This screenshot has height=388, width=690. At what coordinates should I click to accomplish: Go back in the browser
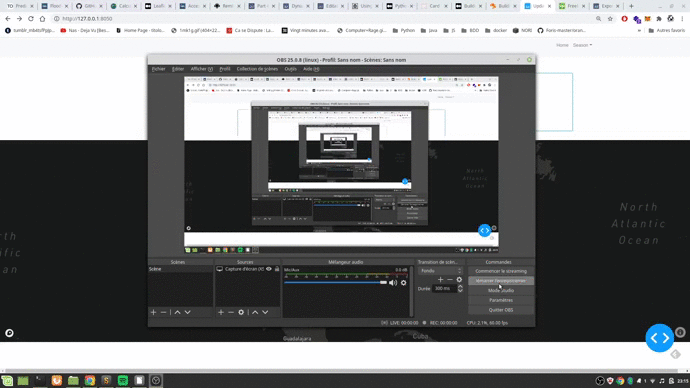8,19
